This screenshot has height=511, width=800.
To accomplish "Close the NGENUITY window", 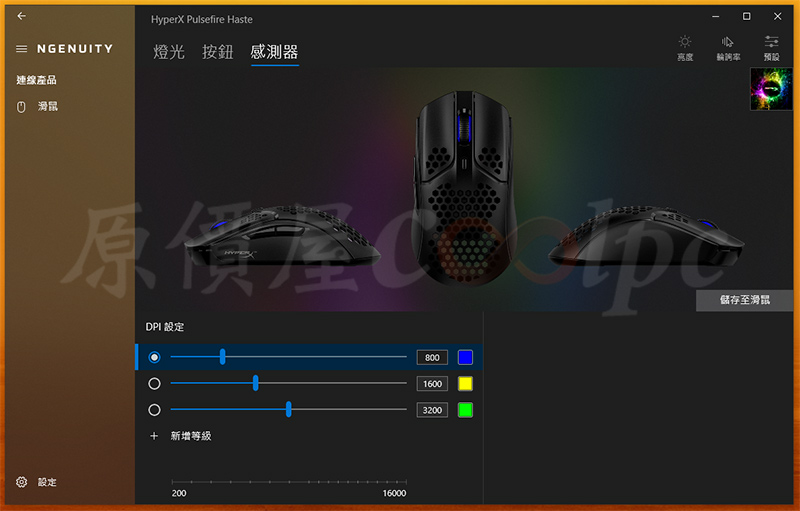I will pos(778,16).
